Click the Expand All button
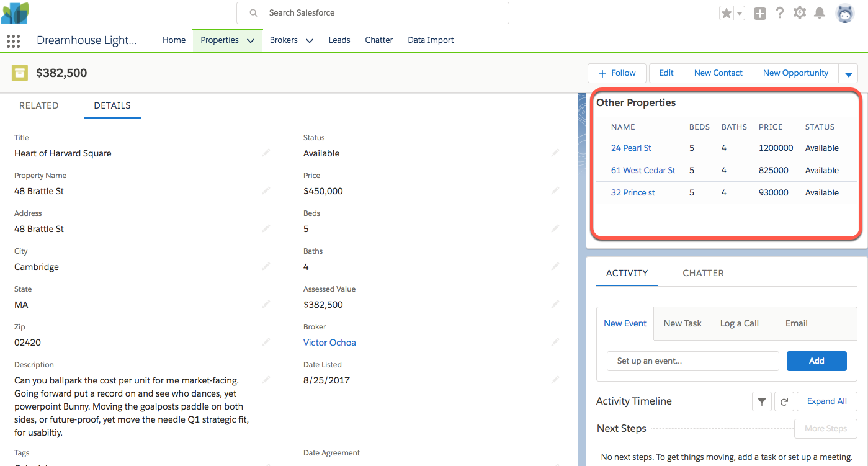Viewport: 868px width, 466px height. tap(826, 401)
